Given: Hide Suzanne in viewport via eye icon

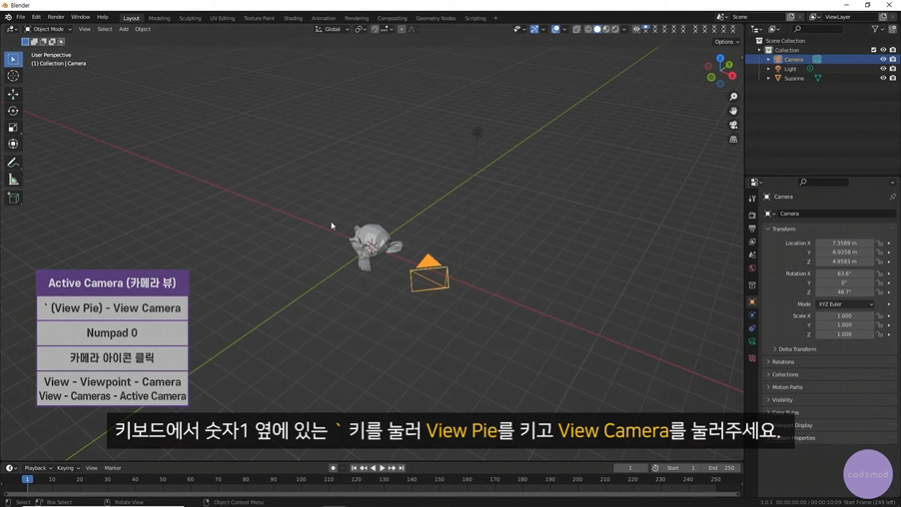Looking at the screenshot, I should (883, 78).
